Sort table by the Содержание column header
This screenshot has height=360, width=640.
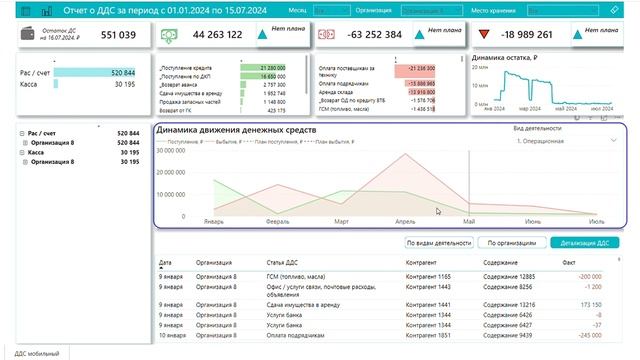(x=500, y=262)
